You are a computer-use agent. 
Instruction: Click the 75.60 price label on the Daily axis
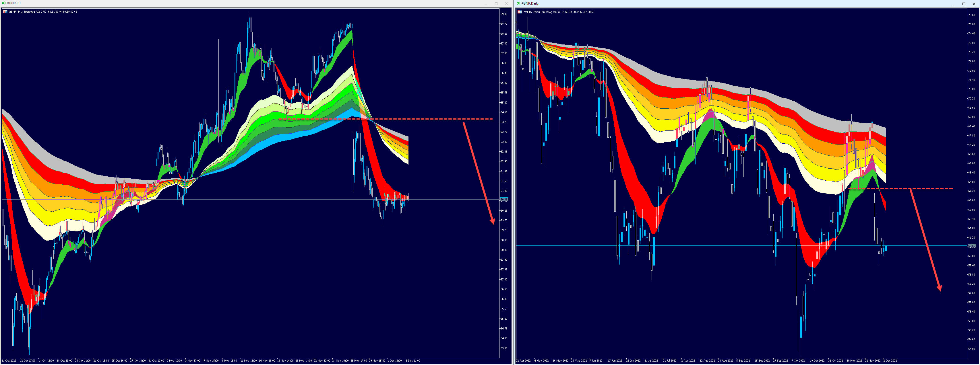(x=972, y=15)
